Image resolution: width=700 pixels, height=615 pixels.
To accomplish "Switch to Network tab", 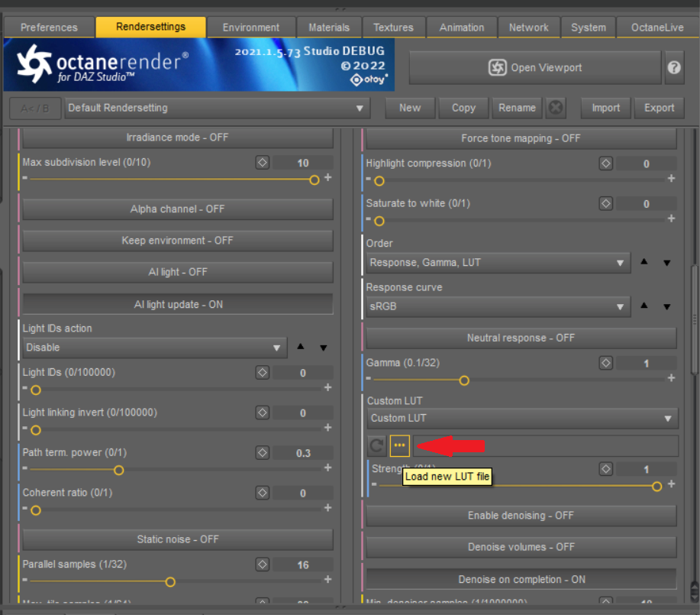I will coord(528,28).
